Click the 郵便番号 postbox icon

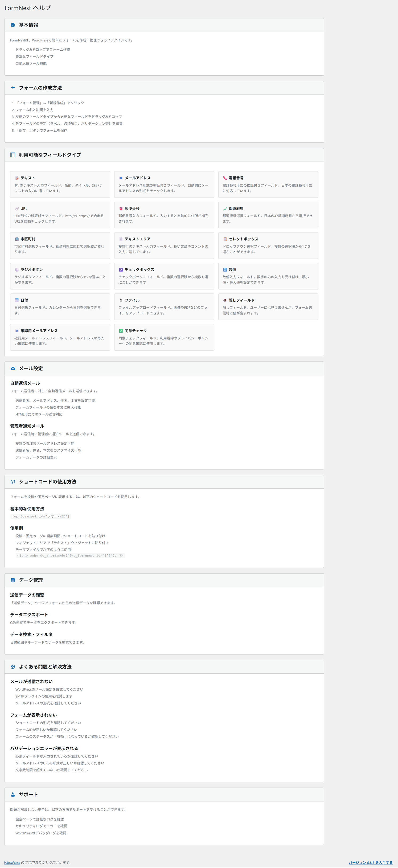(x=121, y=208)
